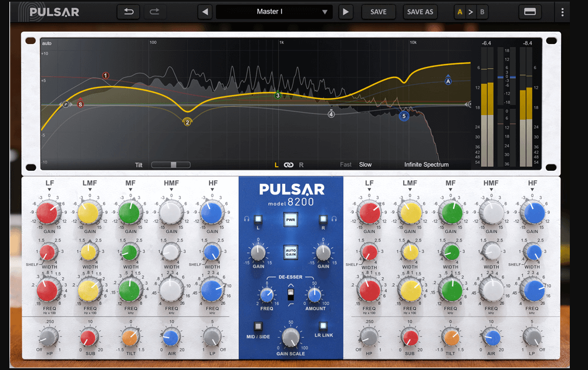Click the redo arrow icon
588x370 pixels.
154,12
